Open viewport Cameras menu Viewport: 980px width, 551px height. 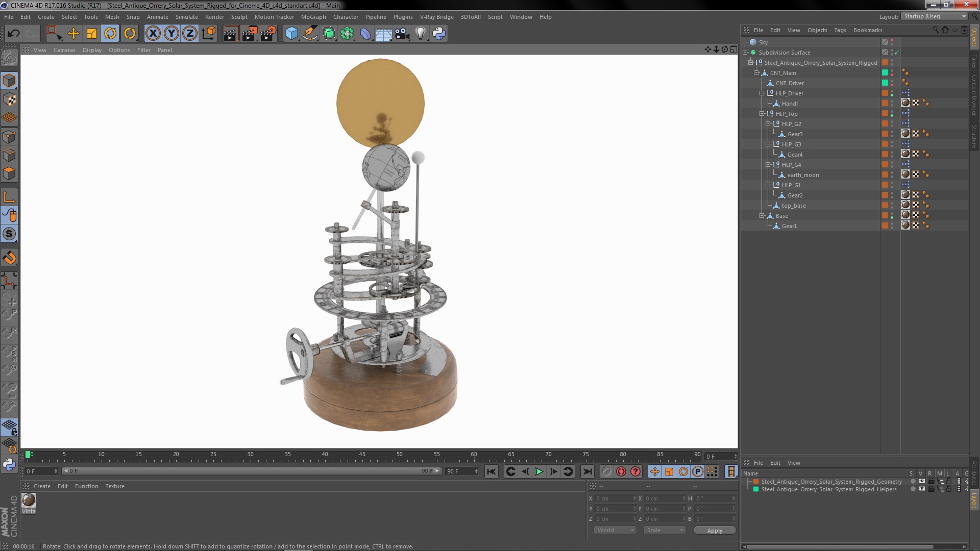click(64, 50)
